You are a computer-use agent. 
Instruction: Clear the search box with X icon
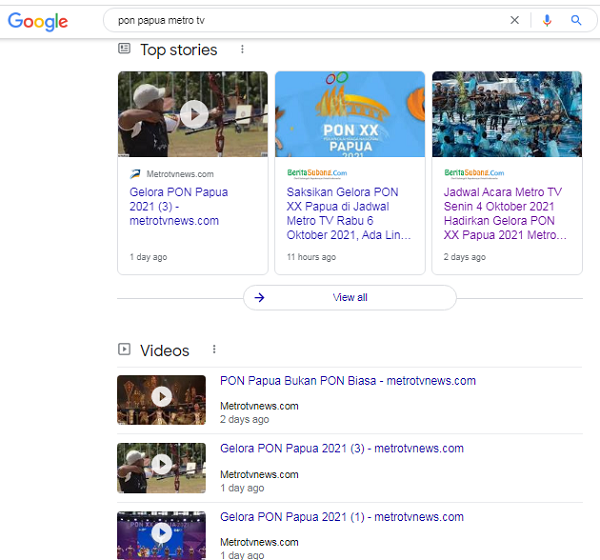click(515, 20)
